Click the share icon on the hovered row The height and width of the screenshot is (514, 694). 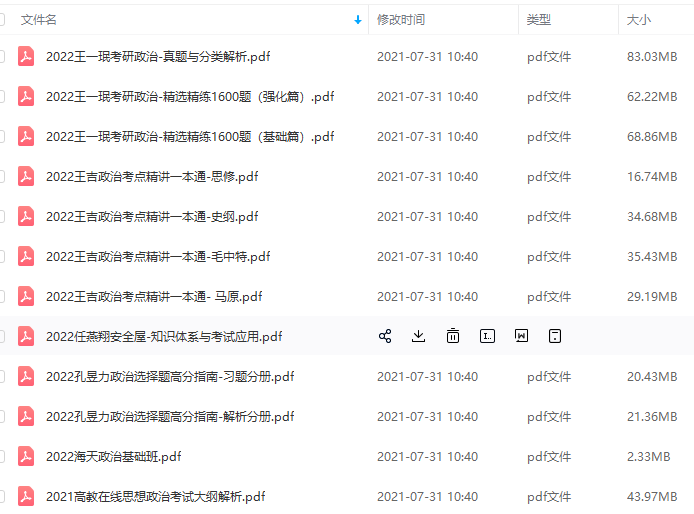(x=385, y=336)
